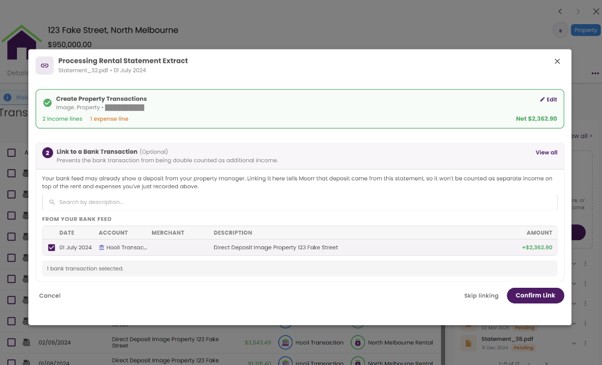This screenshot has height=365, width=602.
Task: Click the AMOUNT column header
Action: (539, 233)
